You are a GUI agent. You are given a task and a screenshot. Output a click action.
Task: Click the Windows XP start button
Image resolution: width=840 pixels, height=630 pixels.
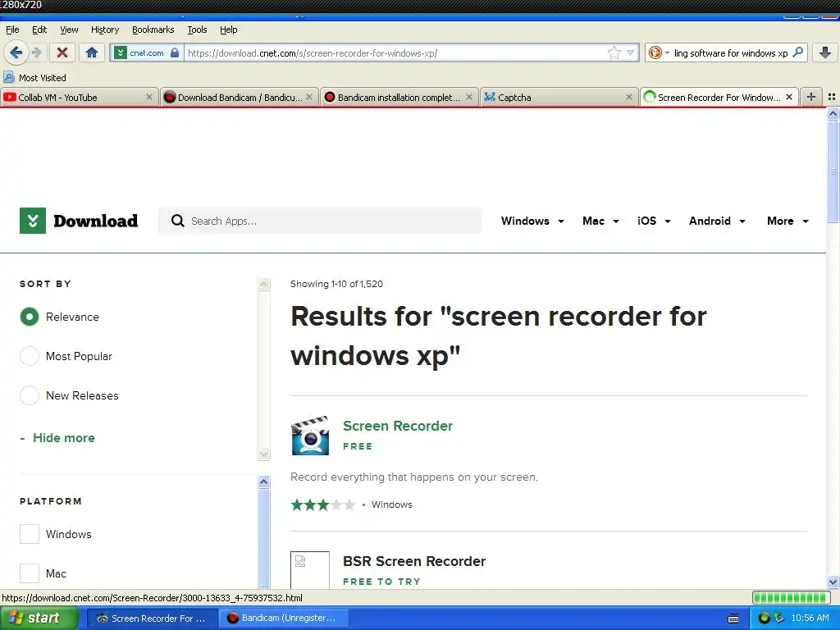39,619
